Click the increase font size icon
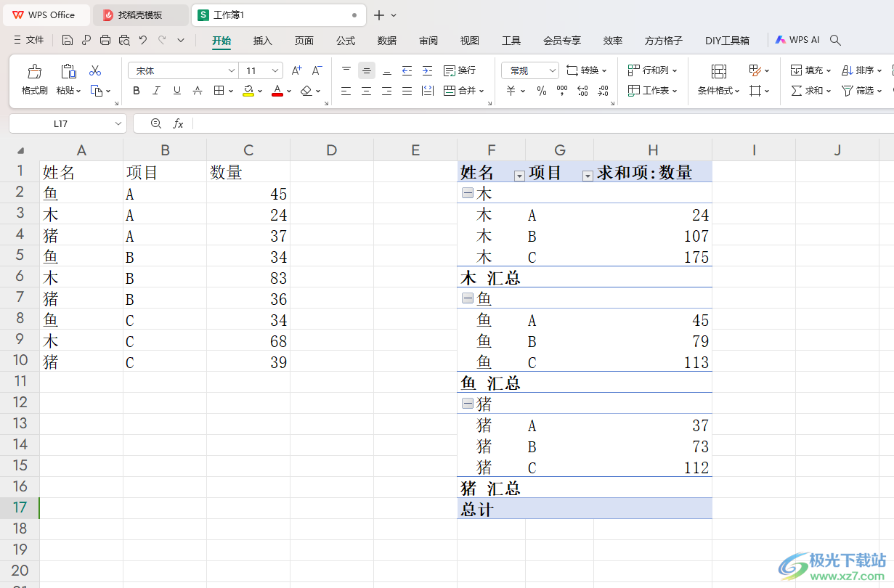The image size is (894, 588). [296, 70]
